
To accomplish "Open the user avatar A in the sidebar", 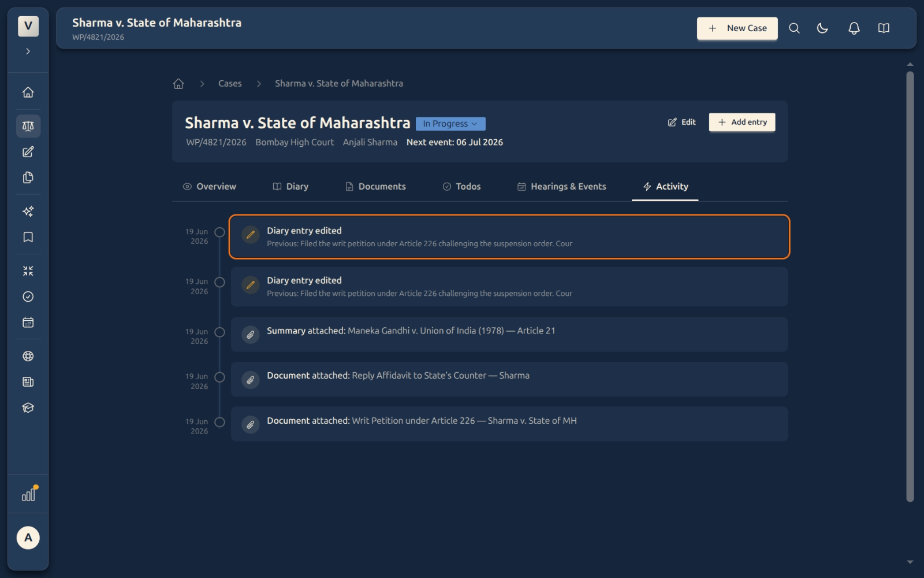I will [x=28, y=538].
